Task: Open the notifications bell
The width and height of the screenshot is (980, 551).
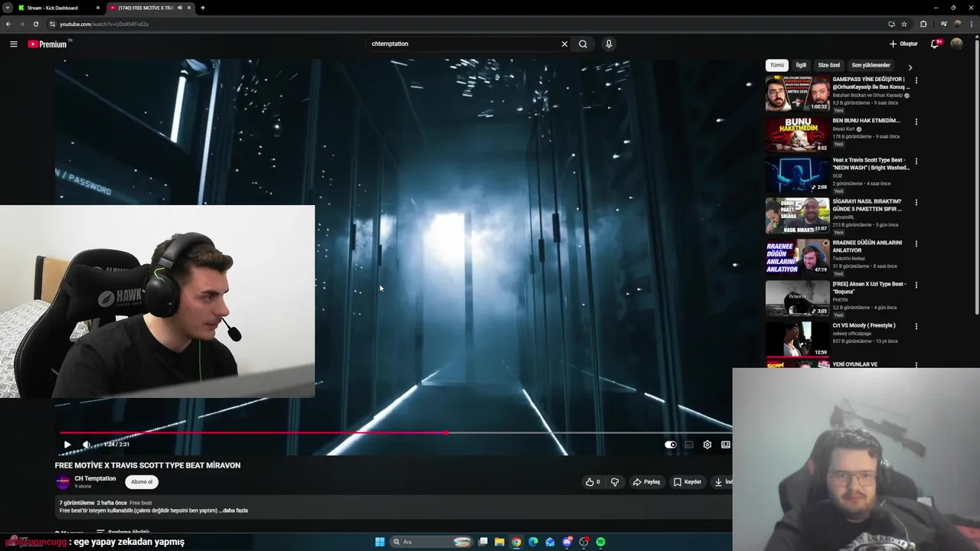Action: (934, 44)
